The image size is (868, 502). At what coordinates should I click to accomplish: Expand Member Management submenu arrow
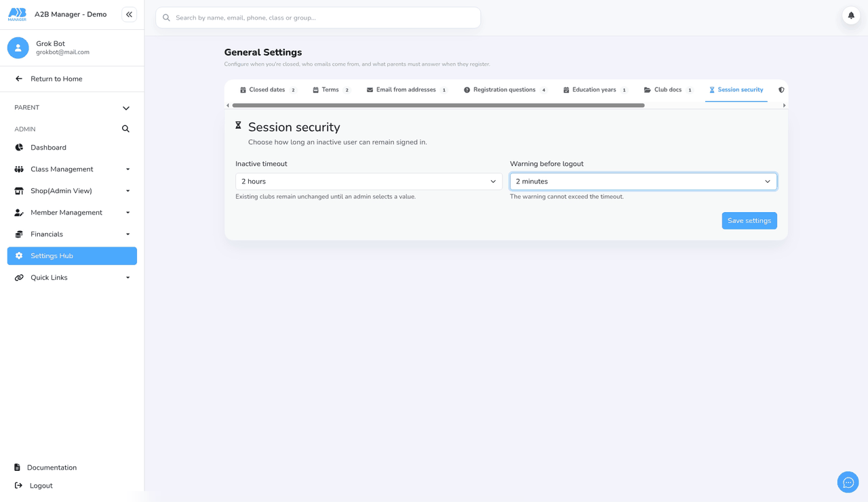pyautogui.click(x=127, y=213)
